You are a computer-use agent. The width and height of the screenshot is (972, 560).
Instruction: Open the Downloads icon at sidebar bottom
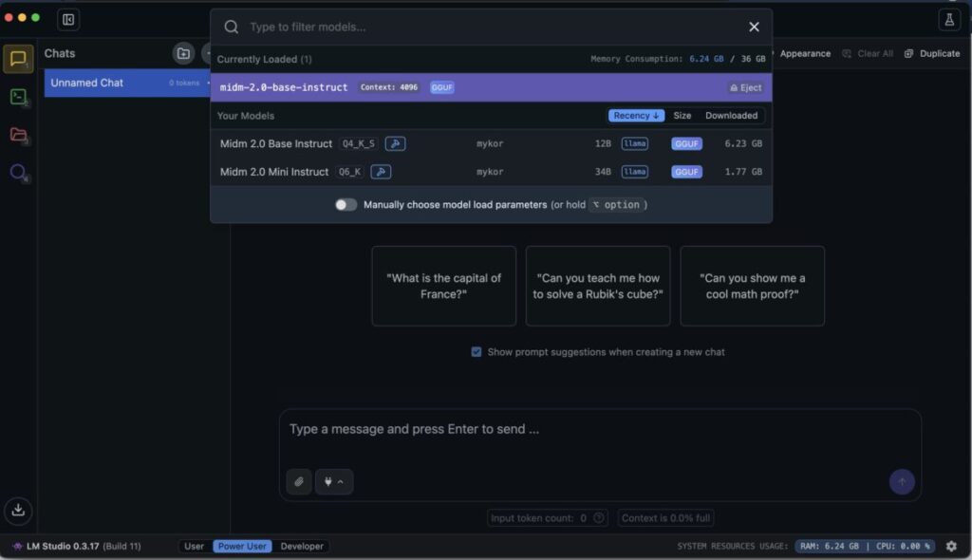[x=18, y=510]
